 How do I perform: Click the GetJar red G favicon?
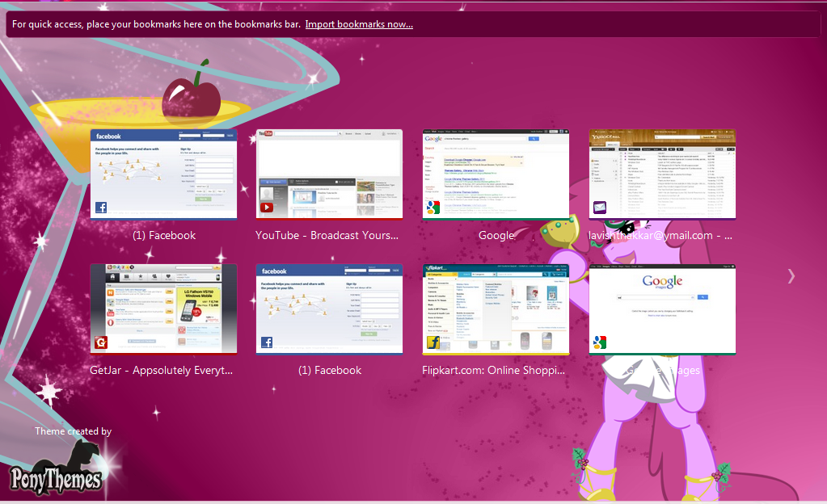point(101,342)
